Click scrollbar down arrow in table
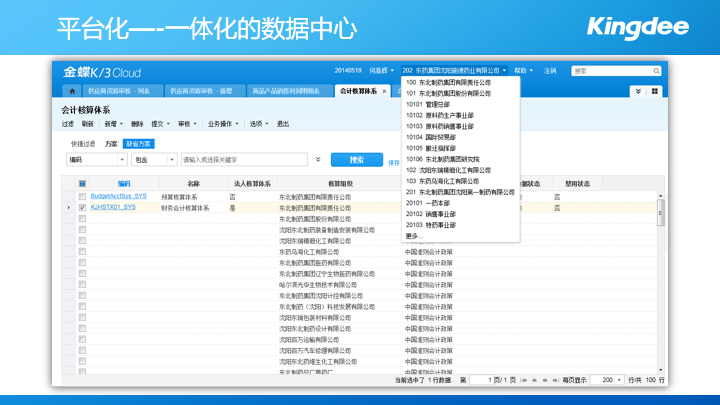 [661, 370]
